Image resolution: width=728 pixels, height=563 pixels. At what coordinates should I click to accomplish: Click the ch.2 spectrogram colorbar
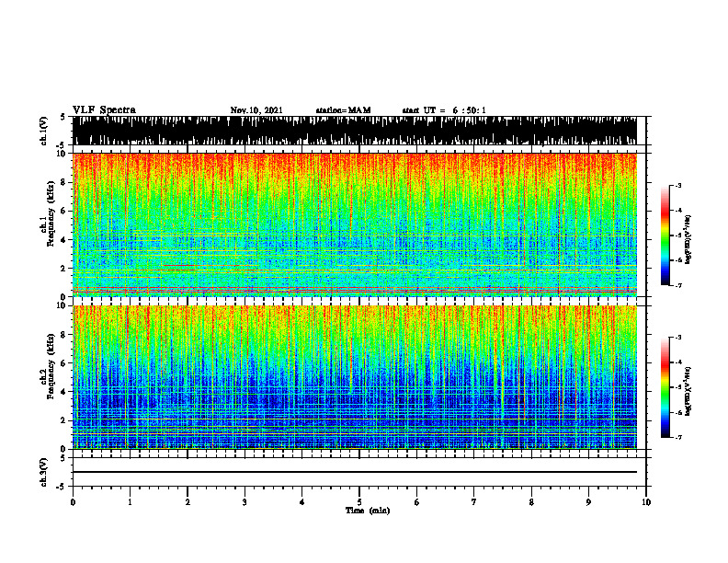pos(665,387)
